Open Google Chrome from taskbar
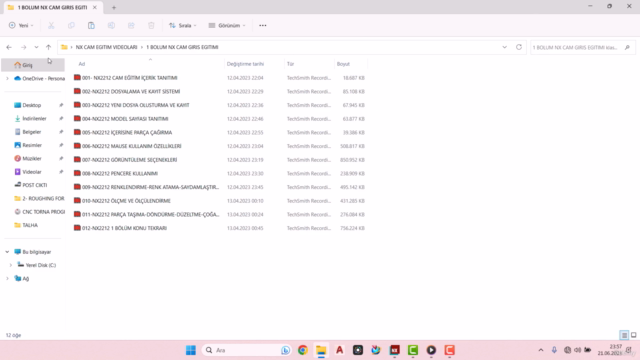This screenshot has height=360, width=640. pyautogui.click(x=302, y=350)
